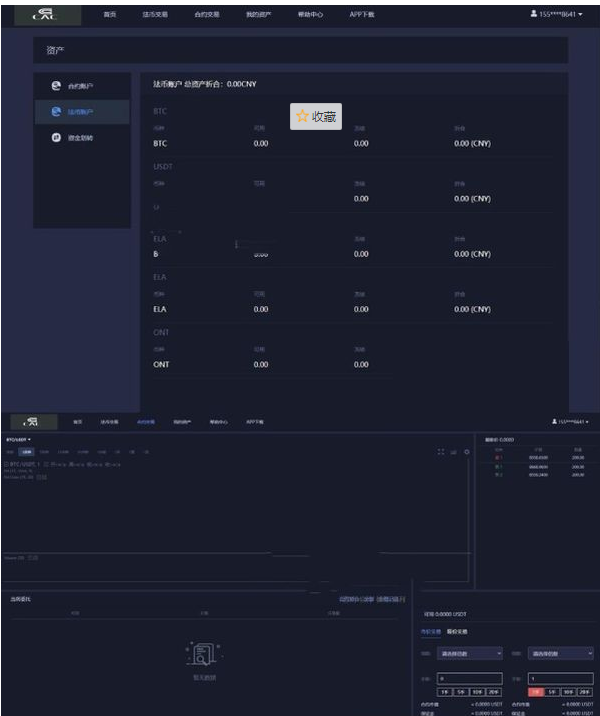Click the 法币账户 sidebar icon
600x716 pixels.
tap(56, 111)
